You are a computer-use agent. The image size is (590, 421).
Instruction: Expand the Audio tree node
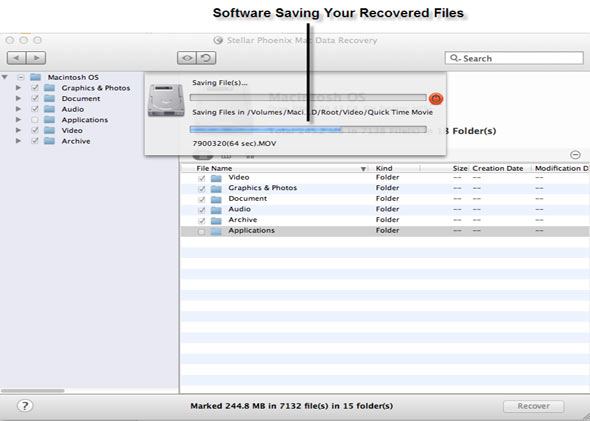[18, 109]
